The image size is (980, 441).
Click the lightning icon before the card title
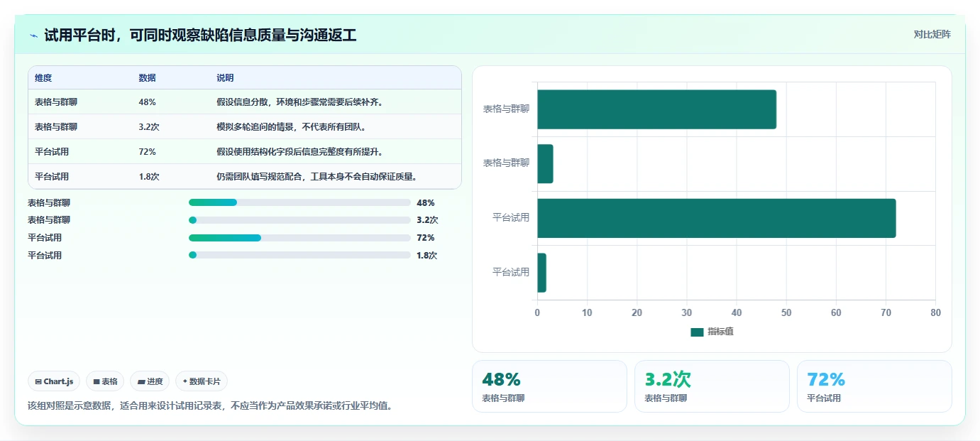click(33, 36)
